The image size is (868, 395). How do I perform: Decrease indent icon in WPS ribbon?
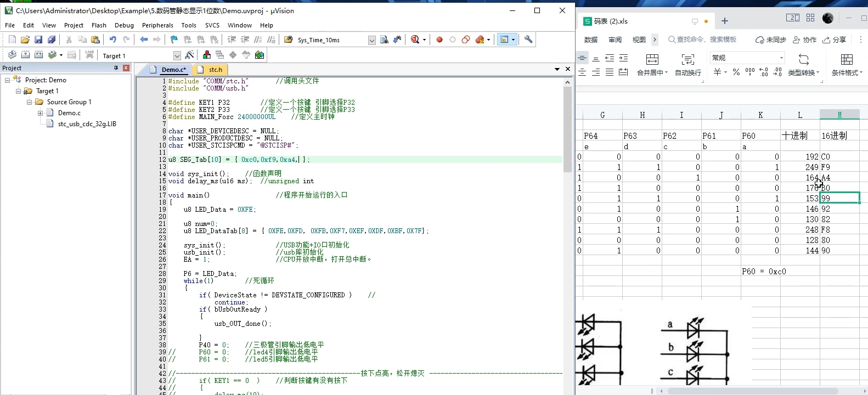coord(610,58)
